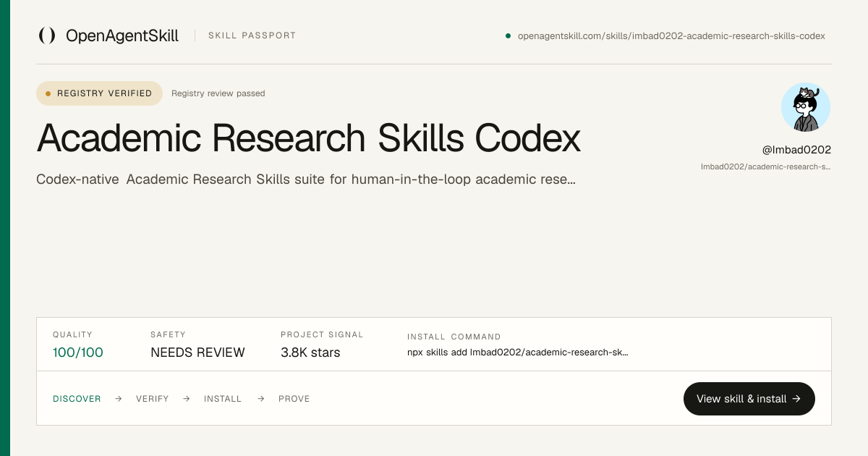Select the Academic Research Skills Codex title
Screen dimensions: 868x456
click(309, 138)
